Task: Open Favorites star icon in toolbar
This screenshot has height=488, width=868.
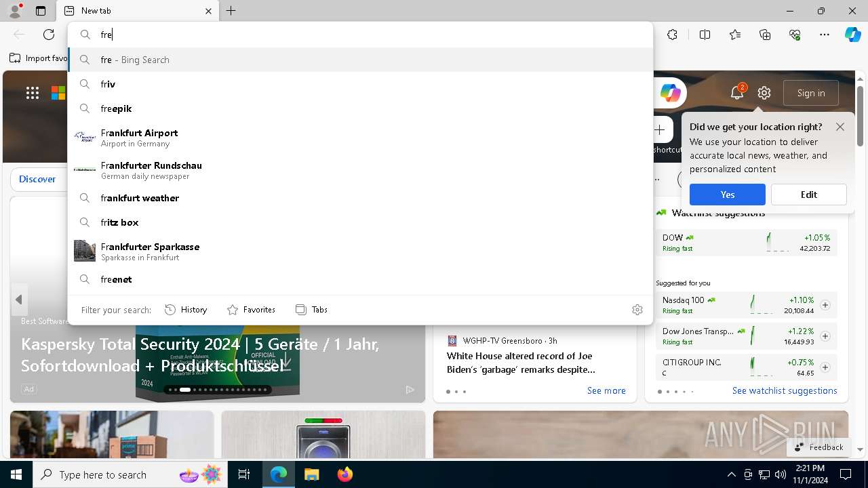Action: tap(735, 35)
